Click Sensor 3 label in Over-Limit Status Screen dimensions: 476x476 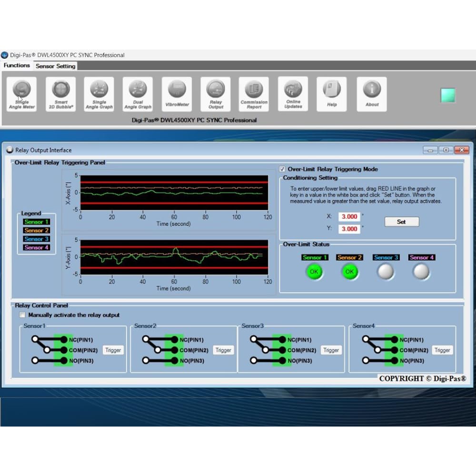386,258
